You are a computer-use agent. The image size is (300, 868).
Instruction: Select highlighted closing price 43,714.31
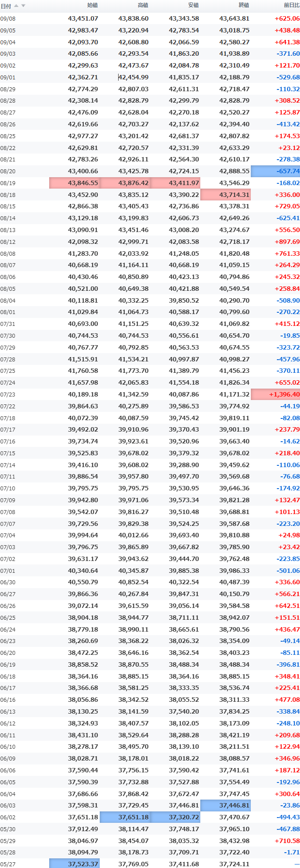[225, 195]
